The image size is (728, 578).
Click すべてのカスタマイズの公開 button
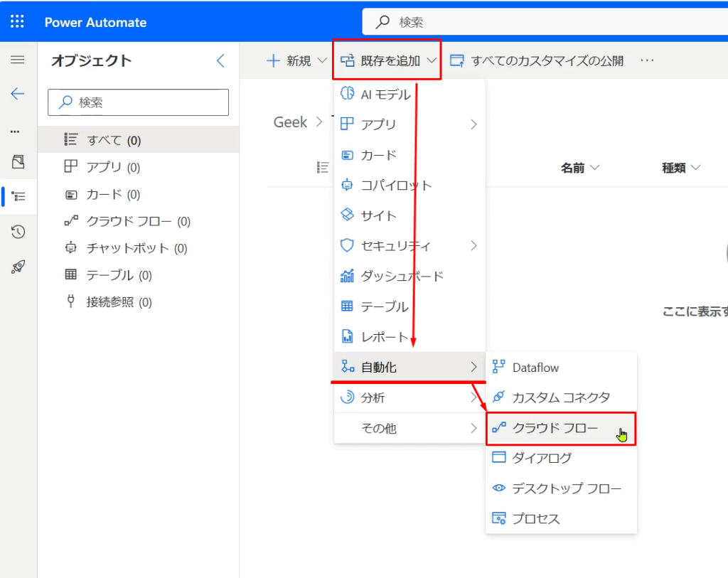[537, 60]
